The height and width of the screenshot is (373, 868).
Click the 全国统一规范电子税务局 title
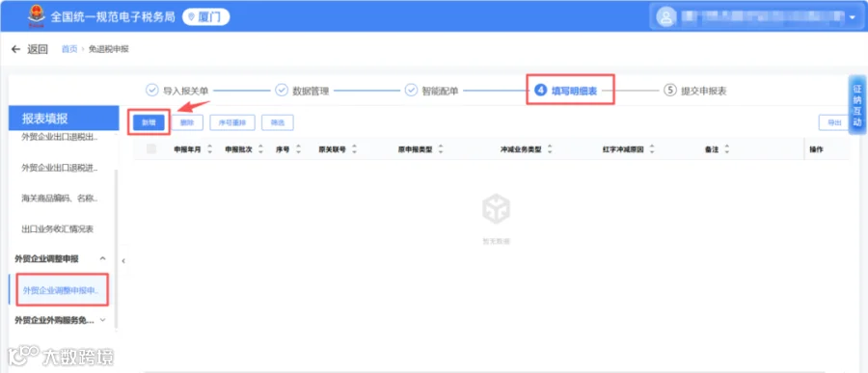click(113, 17)
